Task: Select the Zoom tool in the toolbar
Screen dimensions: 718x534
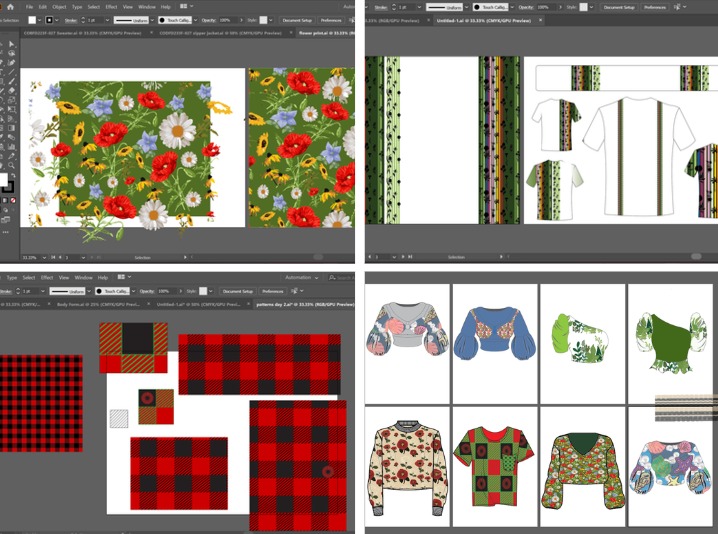Action: (x=11, y=163)
